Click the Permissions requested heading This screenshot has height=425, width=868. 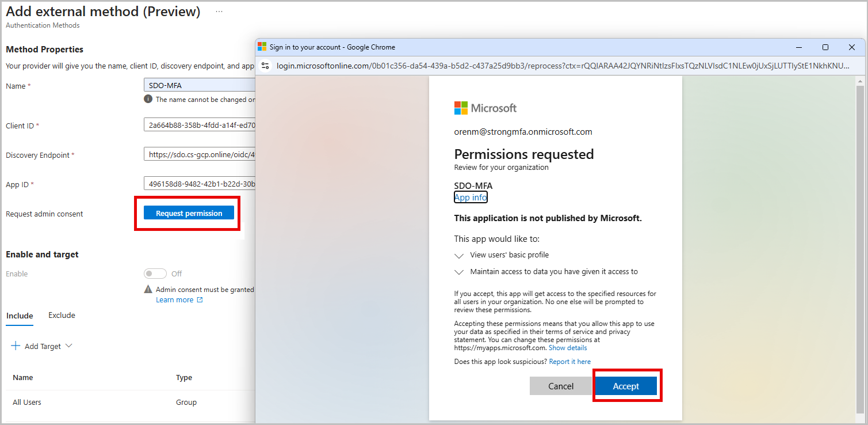(524, 154)
